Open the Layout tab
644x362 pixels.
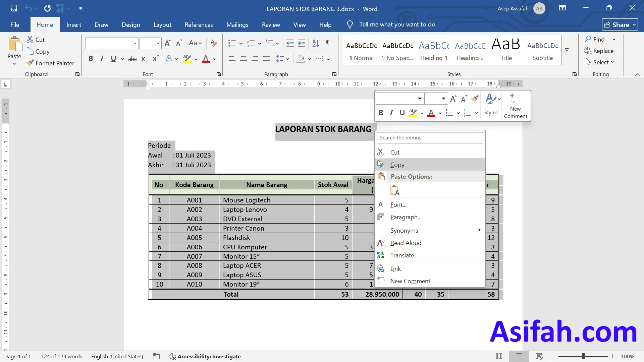point(162,24)
